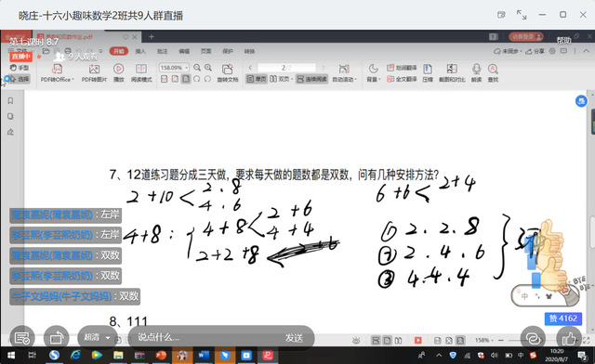
Task: Expand the 158.09% zoom level dropdown
Action: (x=174, y=68)
